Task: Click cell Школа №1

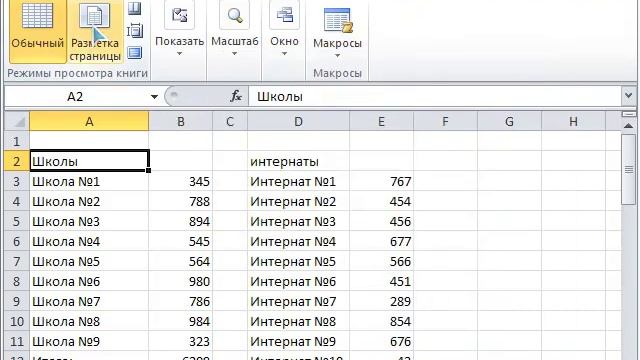Action: [89, 181]
